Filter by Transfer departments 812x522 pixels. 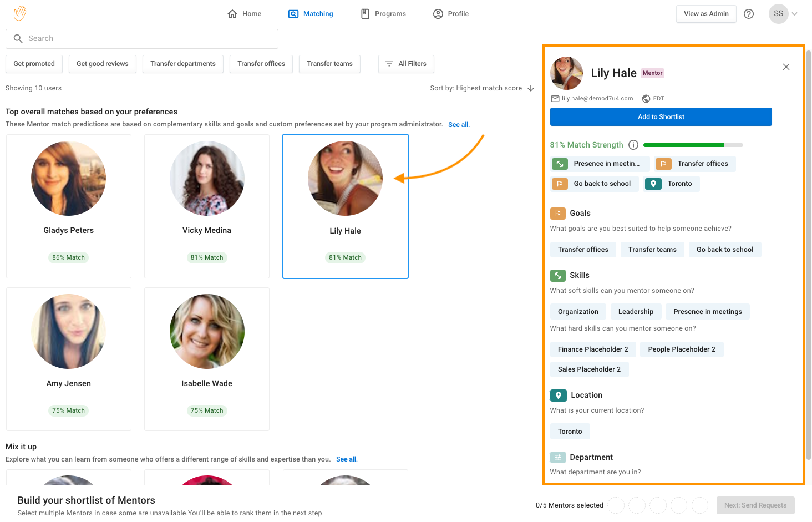tap(183, 64)
